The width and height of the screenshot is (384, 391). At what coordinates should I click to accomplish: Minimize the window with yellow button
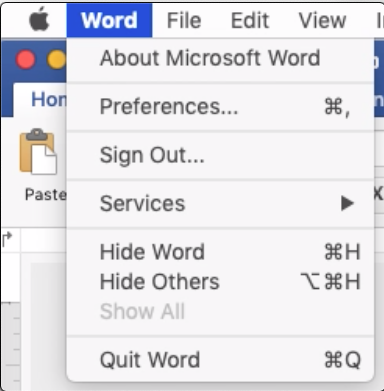57,60
